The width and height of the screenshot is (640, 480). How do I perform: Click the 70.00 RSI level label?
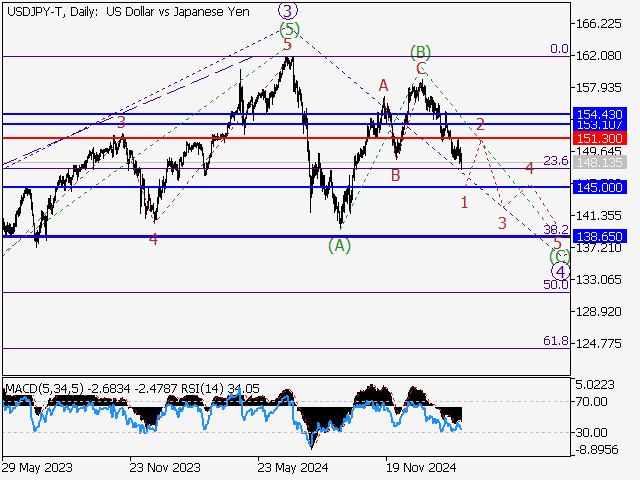point(591,402)
